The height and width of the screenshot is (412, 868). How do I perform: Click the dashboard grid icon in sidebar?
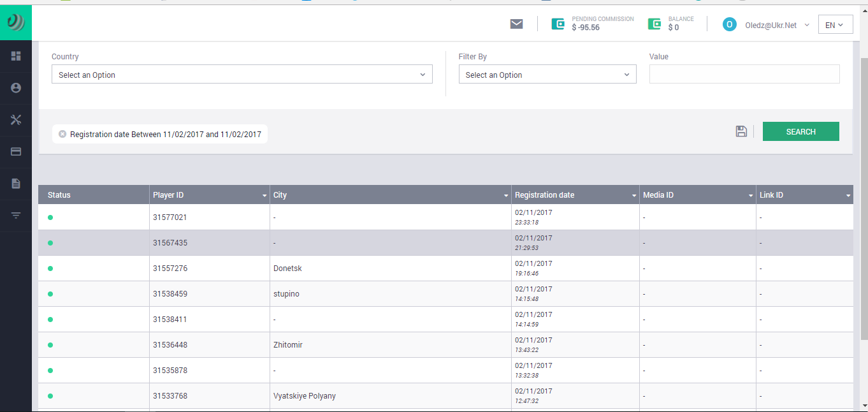[16, 56]
